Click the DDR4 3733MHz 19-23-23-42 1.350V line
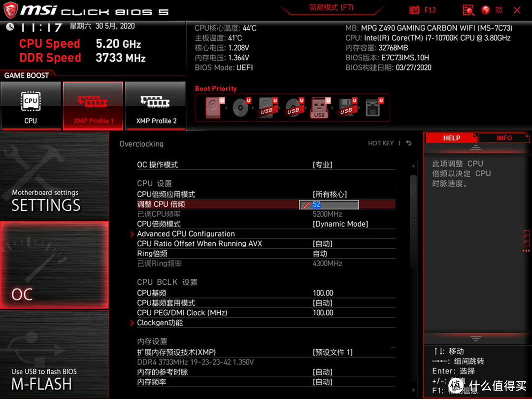Viewport: 532px width, 399px height. coord(195,362)
